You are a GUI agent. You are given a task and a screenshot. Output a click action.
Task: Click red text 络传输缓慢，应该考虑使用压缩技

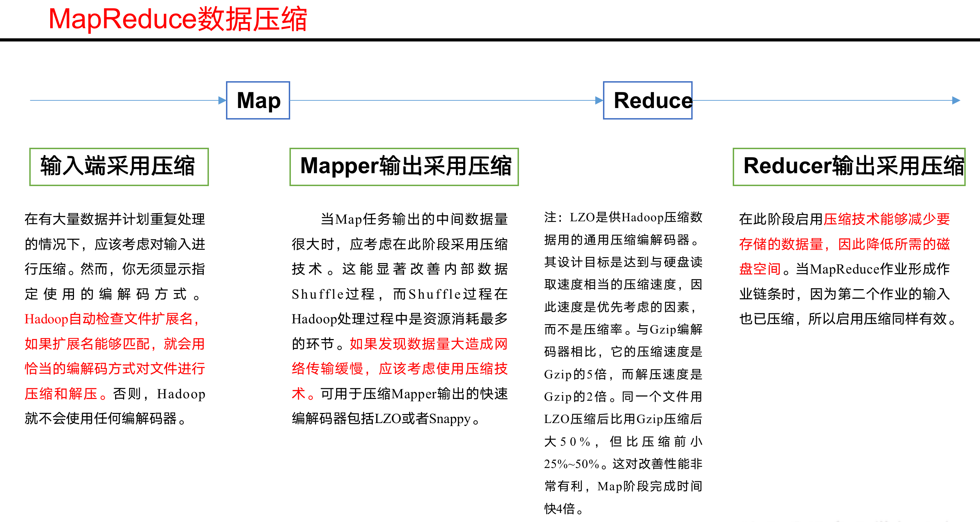tap(400, 369)
